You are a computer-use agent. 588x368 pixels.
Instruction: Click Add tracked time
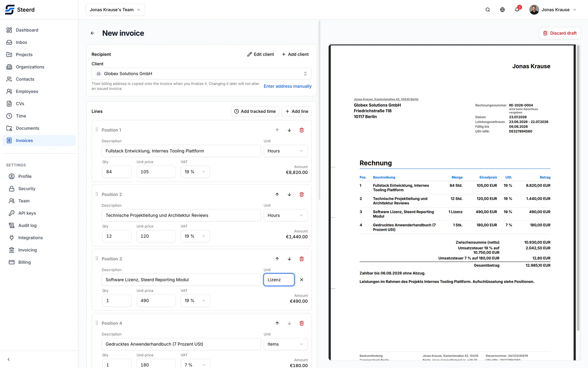pos(255,111)
